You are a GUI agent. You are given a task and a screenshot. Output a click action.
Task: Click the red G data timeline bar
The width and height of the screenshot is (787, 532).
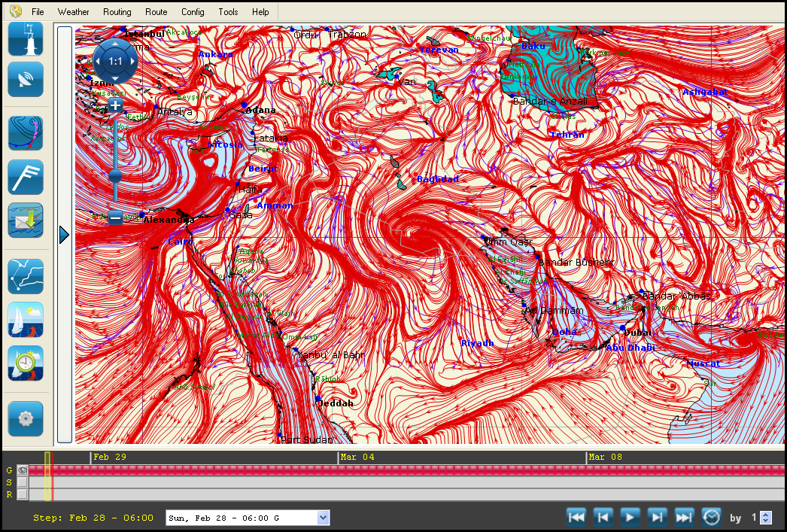(407, 470)
